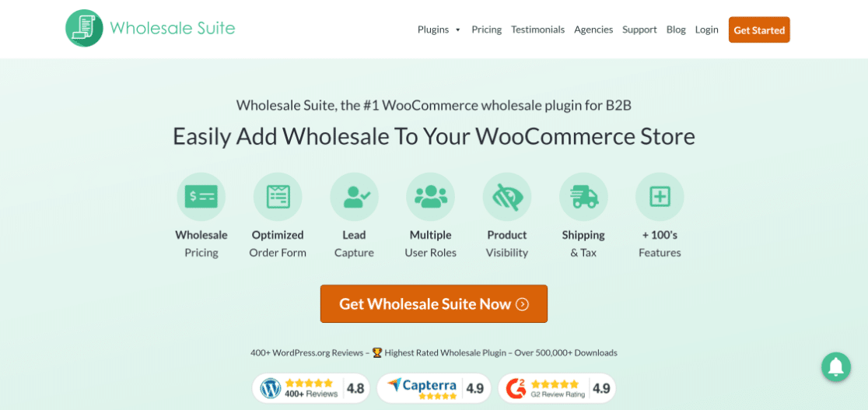Screen dimensions: 868x410
Task: Select the Lead Capture icon
Action: tap(355, 197)
